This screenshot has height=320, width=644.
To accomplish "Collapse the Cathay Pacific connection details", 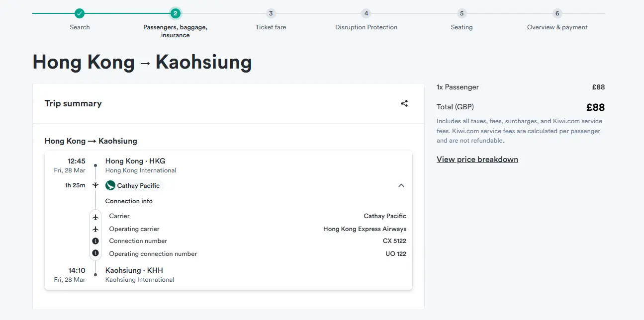I will click(401, 185).
